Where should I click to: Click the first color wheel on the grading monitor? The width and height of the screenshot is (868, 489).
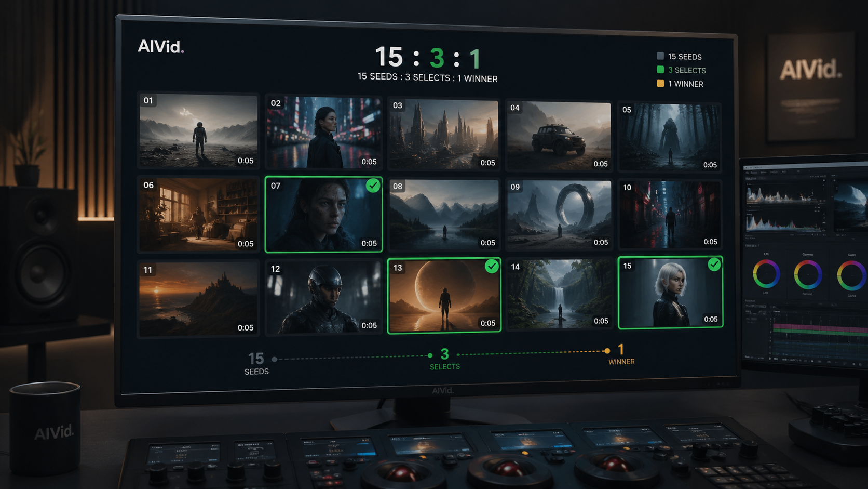point(766,274)
